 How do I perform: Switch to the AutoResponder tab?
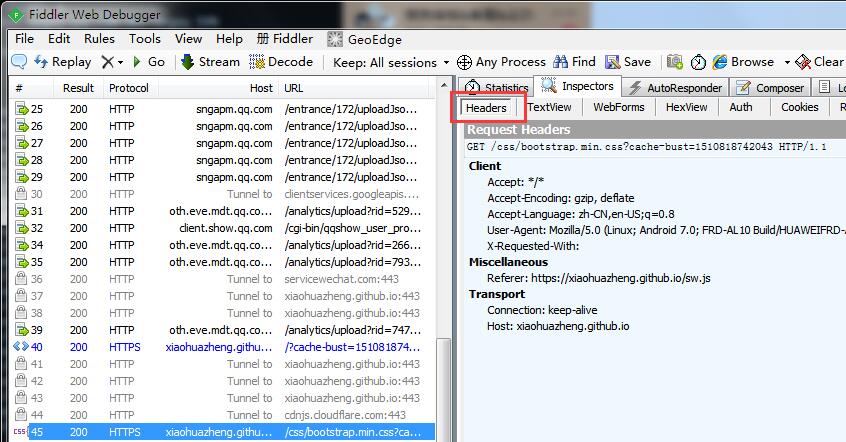[675, 87]
